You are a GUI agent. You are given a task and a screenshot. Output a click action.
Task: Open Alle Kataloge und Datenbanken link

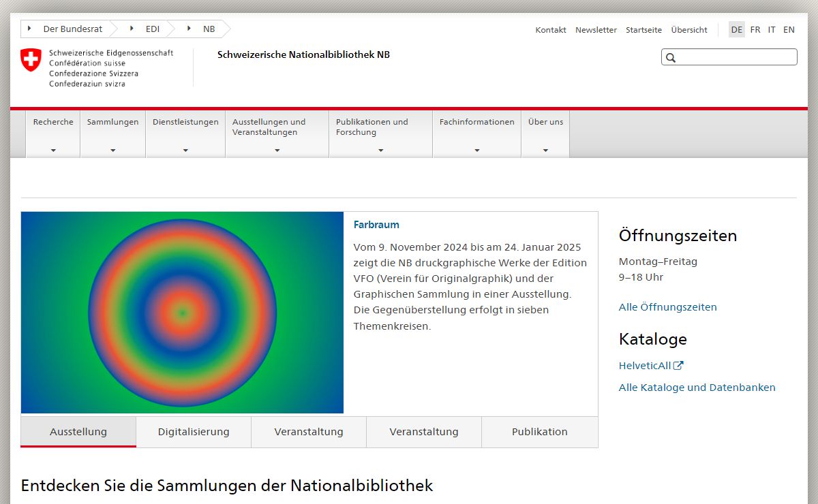pos(697,388)
